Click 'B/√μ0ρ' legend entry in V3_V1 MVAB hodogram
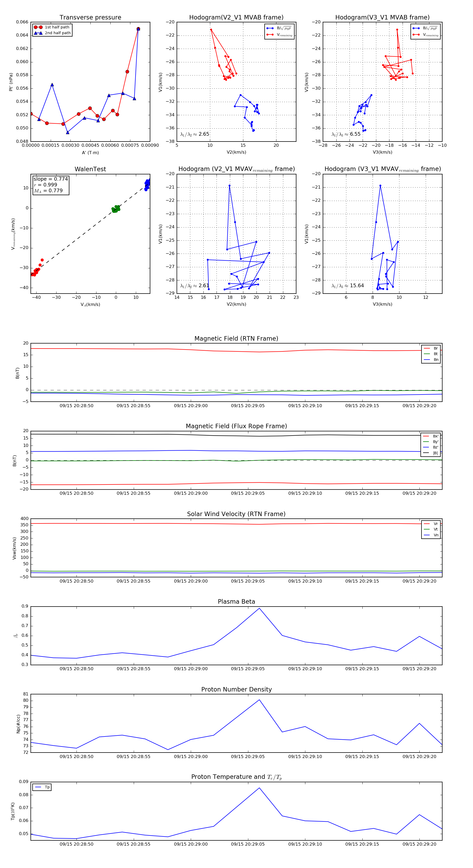Screen dimensions: 473x868 pos(425,28)
